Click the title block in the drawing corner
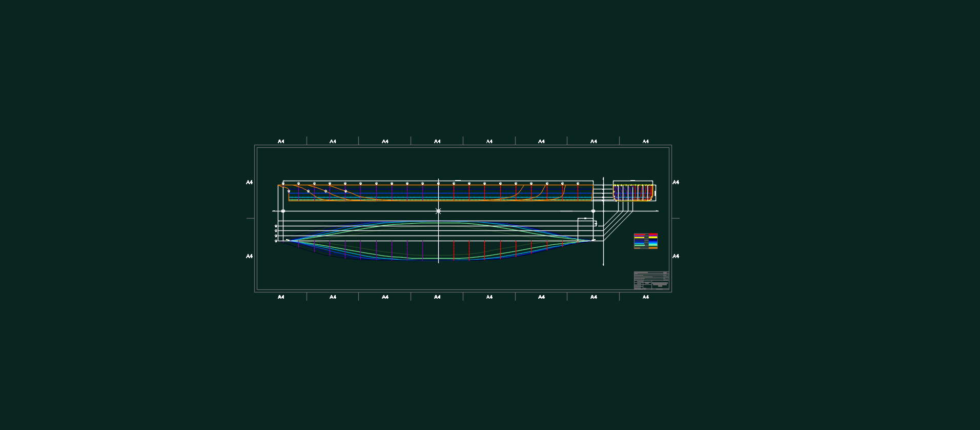Screen dimensions: 980x430 pos(651,280)
